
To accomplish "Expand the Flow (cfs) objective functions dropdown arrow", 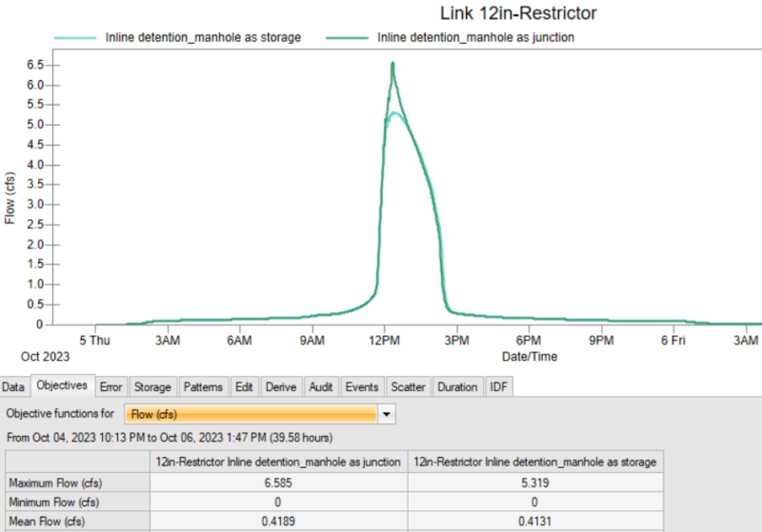I will [386, 415].
